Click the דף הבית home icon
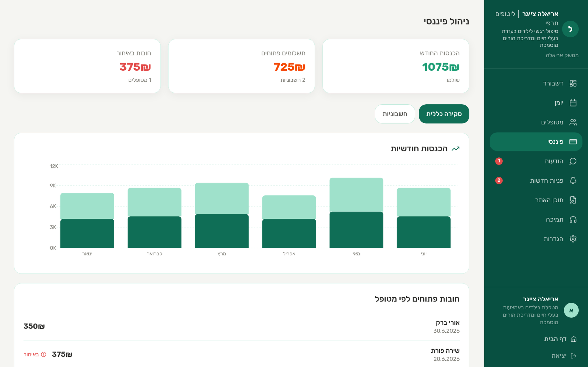Viewport: 588px width, 367px height. pos(574,339)
